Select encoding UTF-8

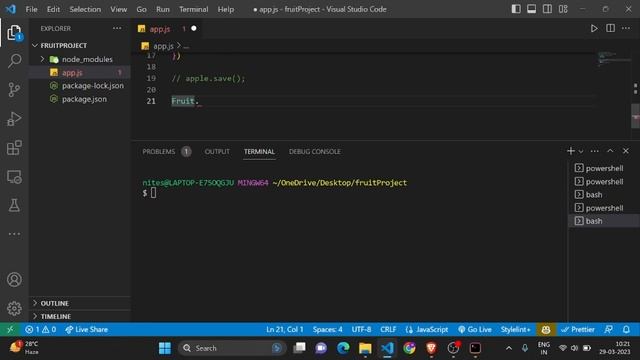point(361,329)
